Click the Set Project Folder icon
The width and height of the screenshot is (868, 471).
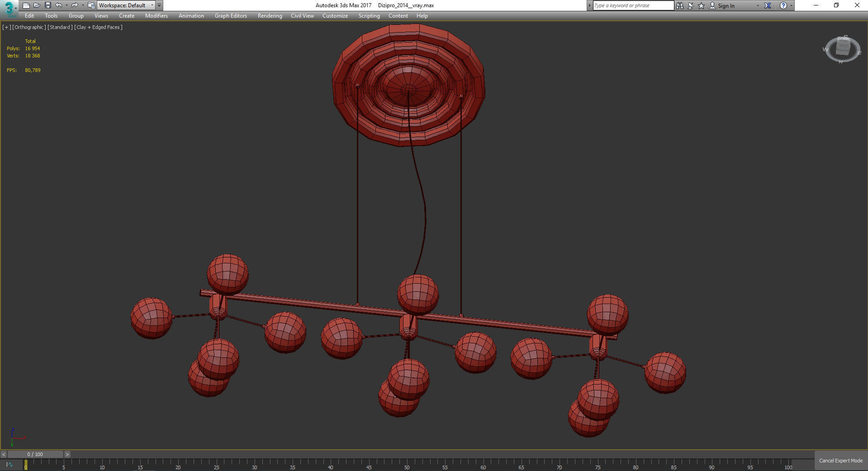[x=91, y=5]
